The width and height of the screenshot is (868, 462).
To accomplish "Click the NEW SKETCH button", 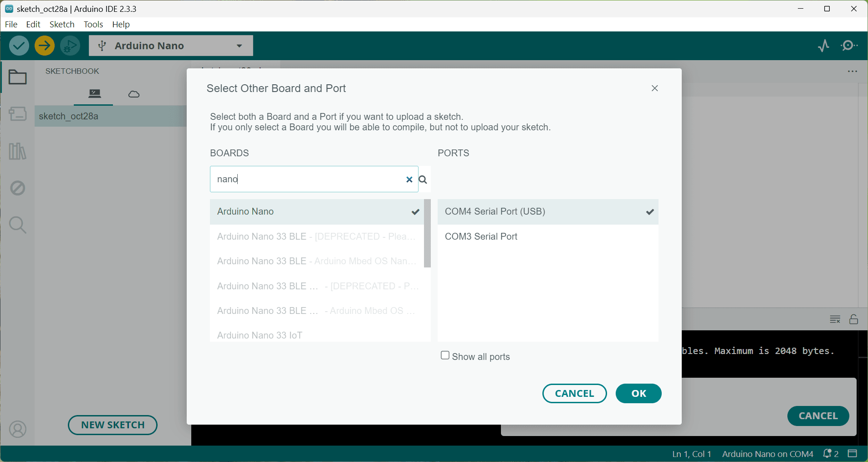I will coord(113,425).
